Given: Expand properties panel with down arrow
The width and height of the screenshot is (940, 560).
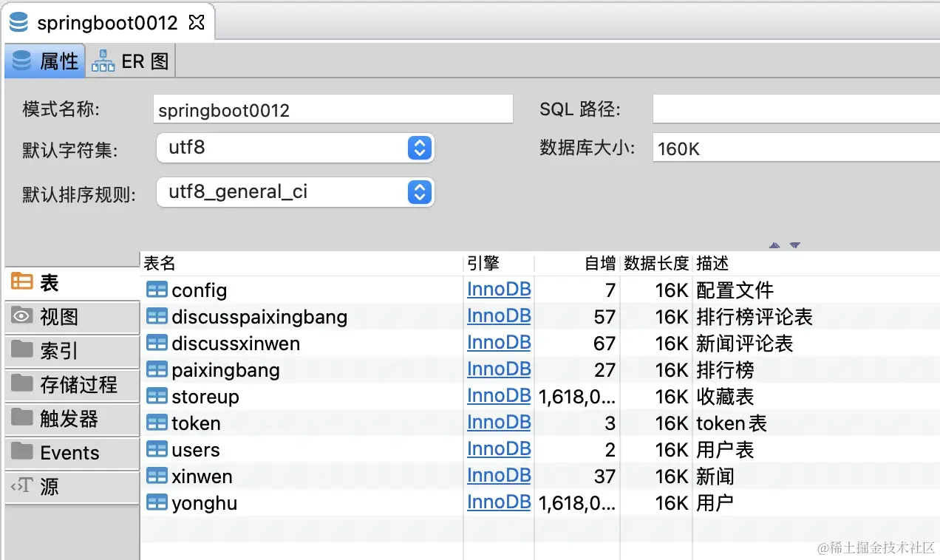Looking at the screenshot, I should [795, 245].
